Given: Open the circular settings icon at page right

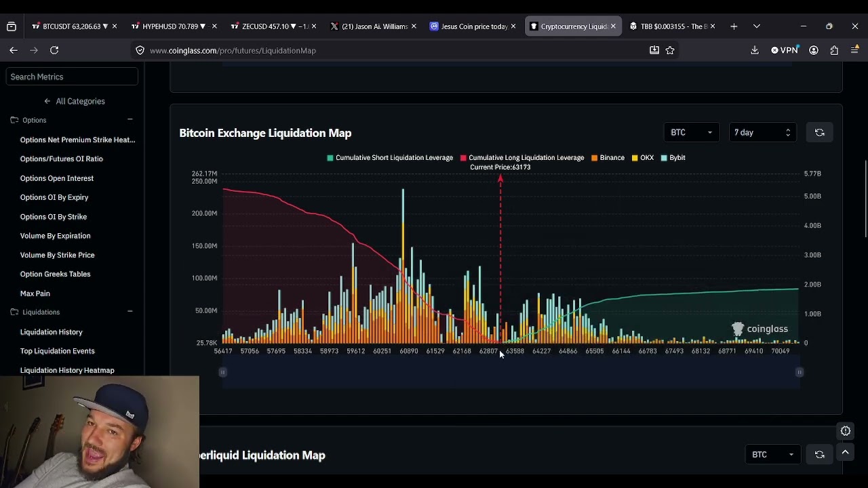Looking at the screenshot, I should coord(846,431).
